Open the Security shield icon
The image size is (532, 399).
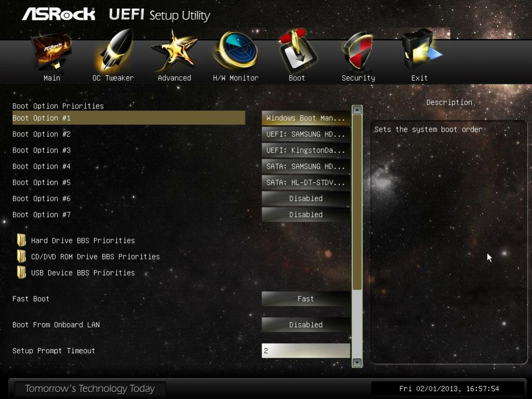click(358, 51)
